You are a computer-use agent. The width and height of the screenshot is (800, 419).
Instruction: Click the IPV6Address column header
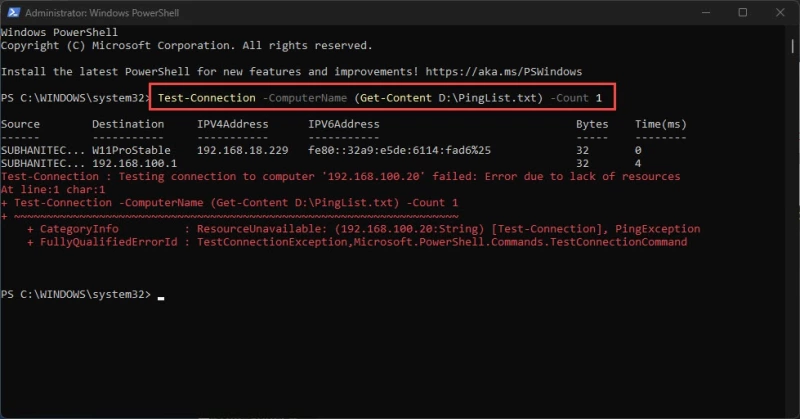(x=344, y=124)
